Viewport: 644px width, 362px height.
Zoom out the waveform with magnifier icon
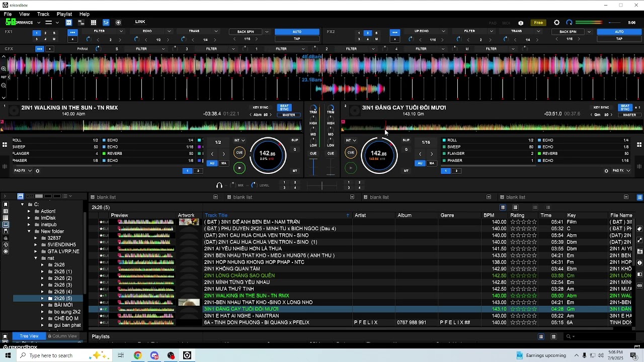pos(4,85)
